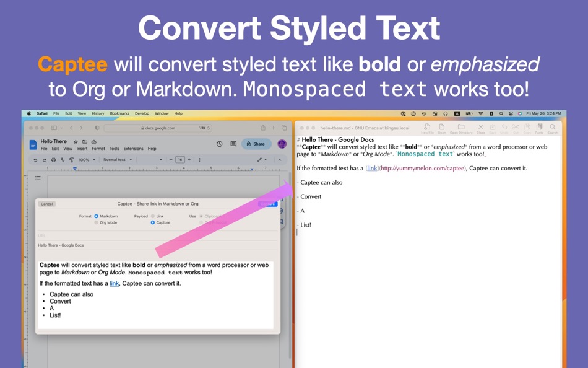This screenshot has width=588, height=368.
Task: Select Org Mode format radio button
Action: [97, 222]
